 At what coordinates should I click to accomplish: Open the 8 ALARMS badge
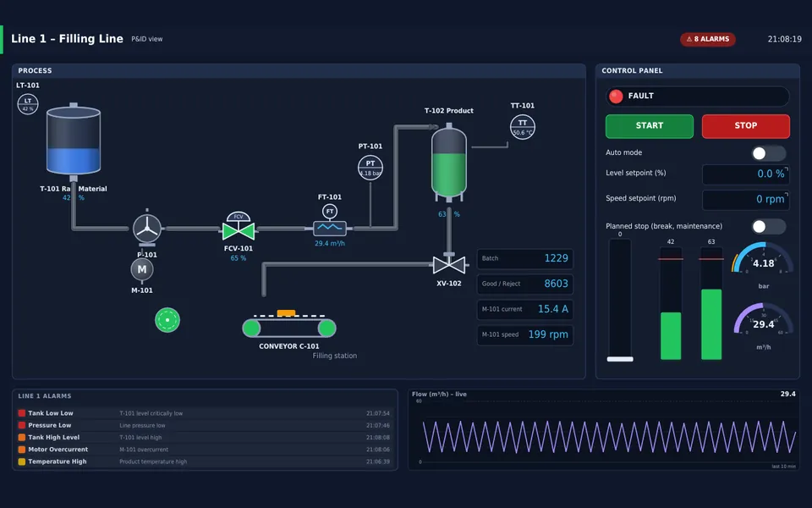point(707,40)
